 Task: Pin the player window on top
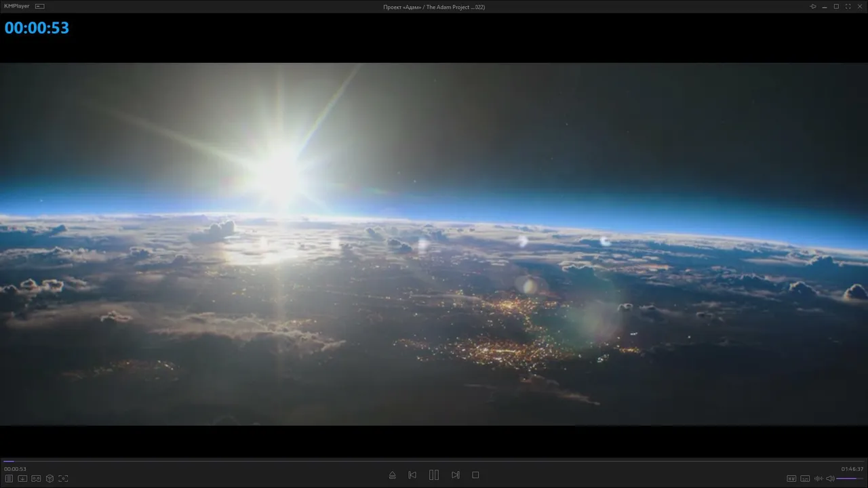[x=813, y=7]
